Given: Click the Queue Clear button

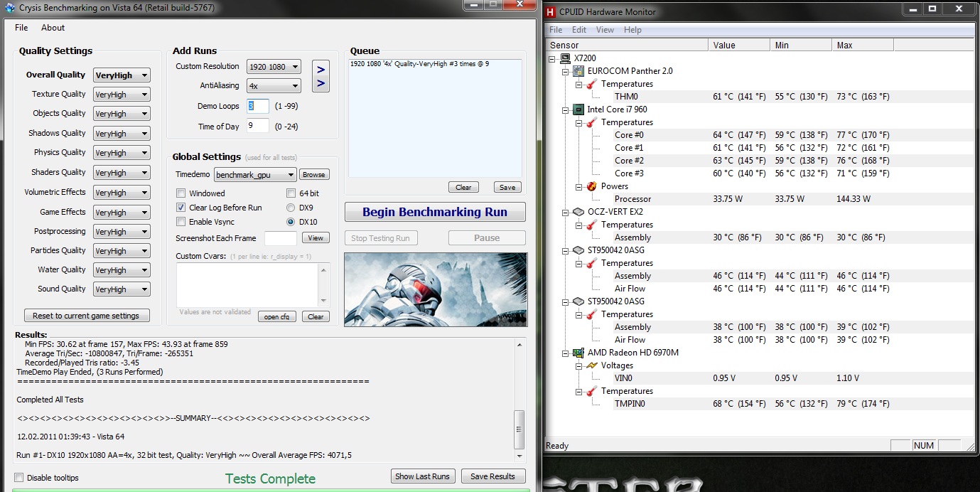Looking at the screenshot, I should 463,188.
